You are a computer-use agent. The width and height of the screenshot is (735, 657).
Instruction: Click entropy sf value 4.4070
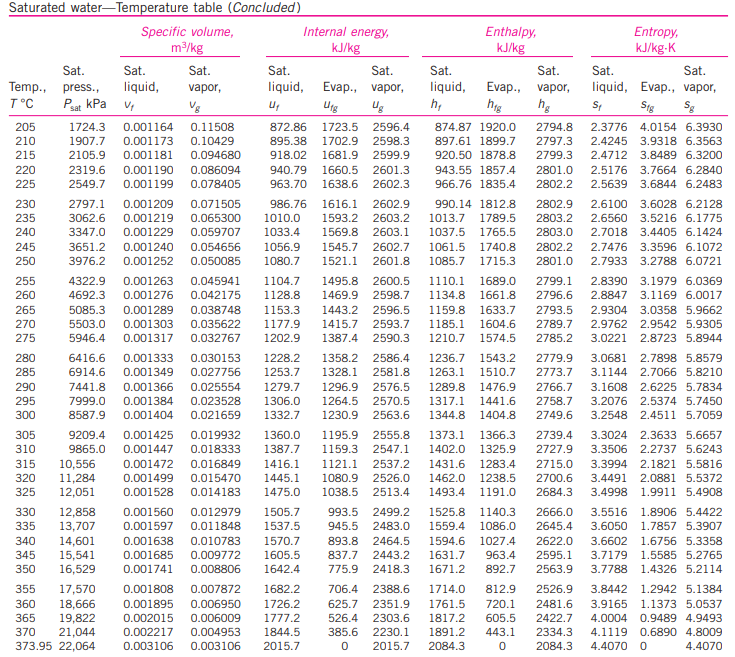(609, 646)
